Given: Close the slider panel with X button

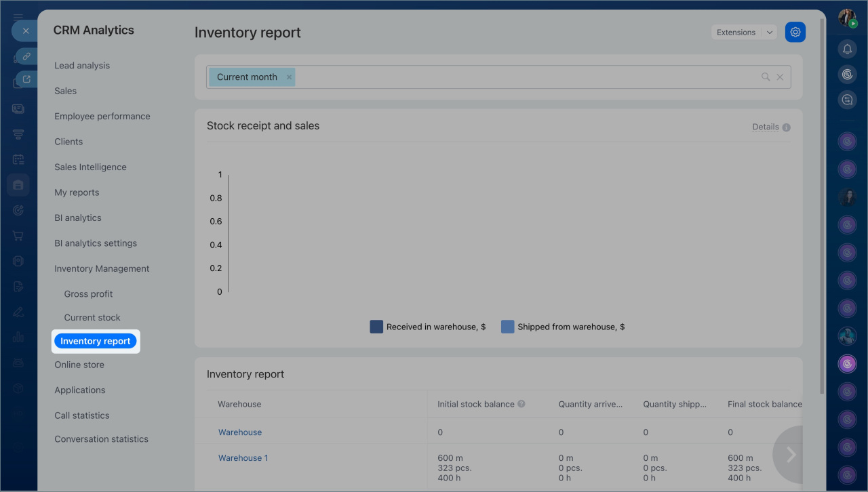Looking at the screenshot, I should tap(26, 30).
